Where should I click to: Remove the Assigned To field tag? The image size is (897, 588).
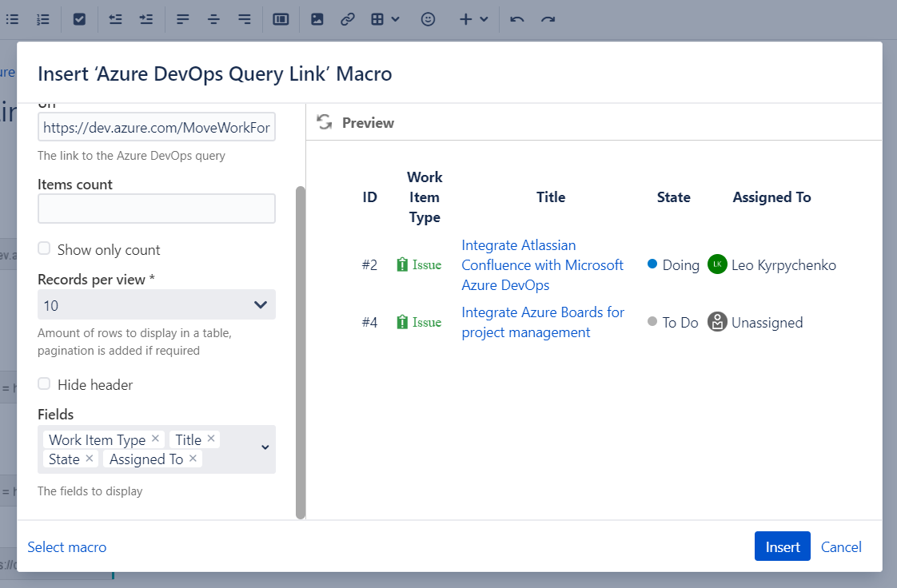pos(193,459)
